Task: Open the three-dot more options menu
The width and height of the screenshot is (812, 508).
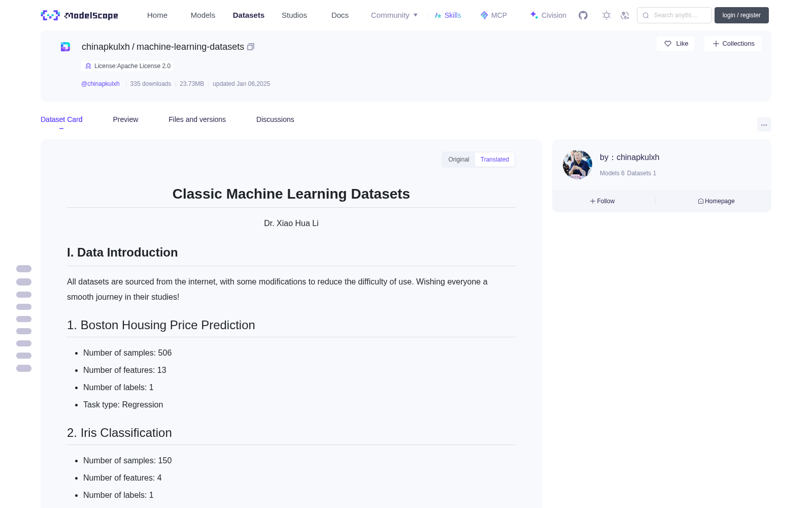Action: click(x=764, y=124)
